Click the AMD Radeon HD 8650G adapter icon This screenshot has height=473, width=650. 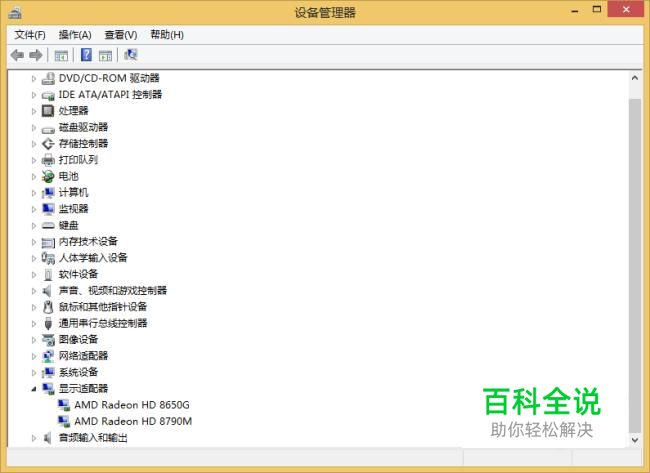tap(64, 405)
